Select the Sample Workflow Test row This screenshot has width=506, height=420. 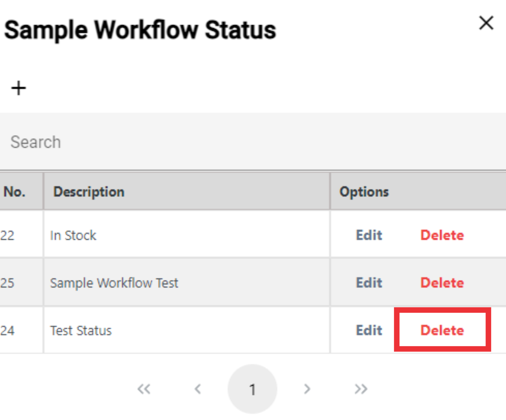253,283
